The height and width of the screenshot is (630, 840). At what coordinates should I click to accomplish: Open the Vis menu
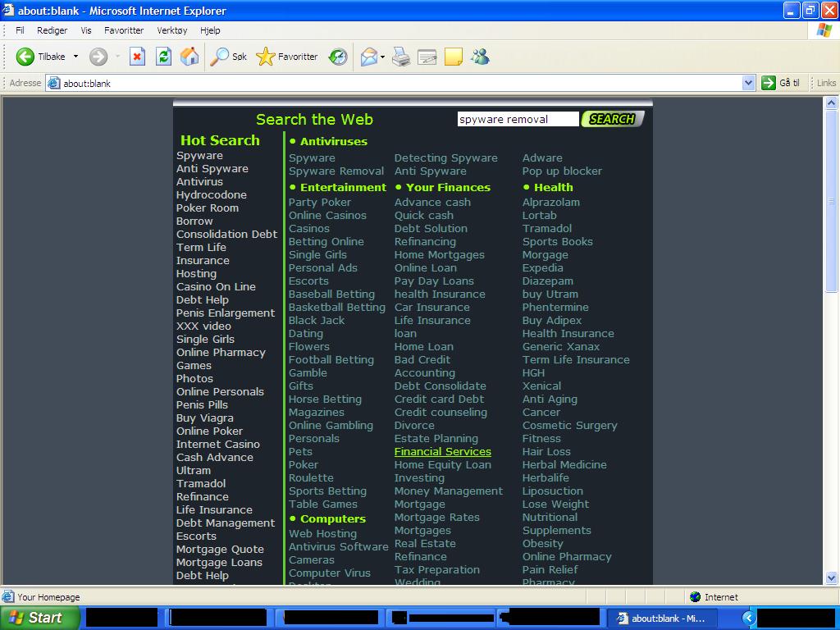[86, 30]
